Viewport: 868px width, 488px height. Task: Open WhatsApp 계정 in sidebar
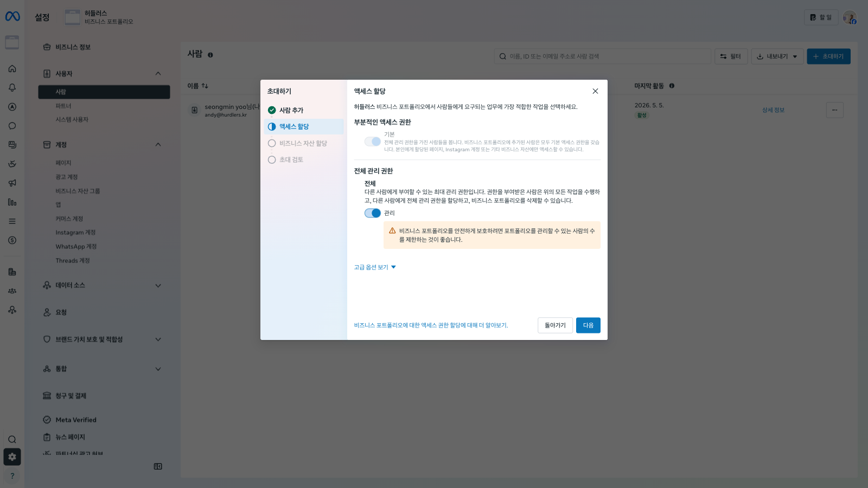click(76, 247)
